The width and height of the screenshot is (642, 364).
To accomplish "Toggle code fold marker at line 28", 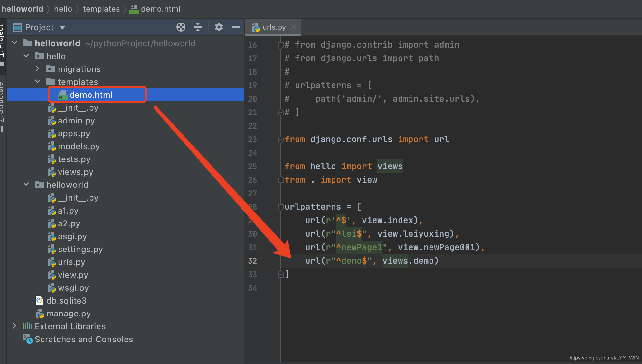I will [280, 207].
